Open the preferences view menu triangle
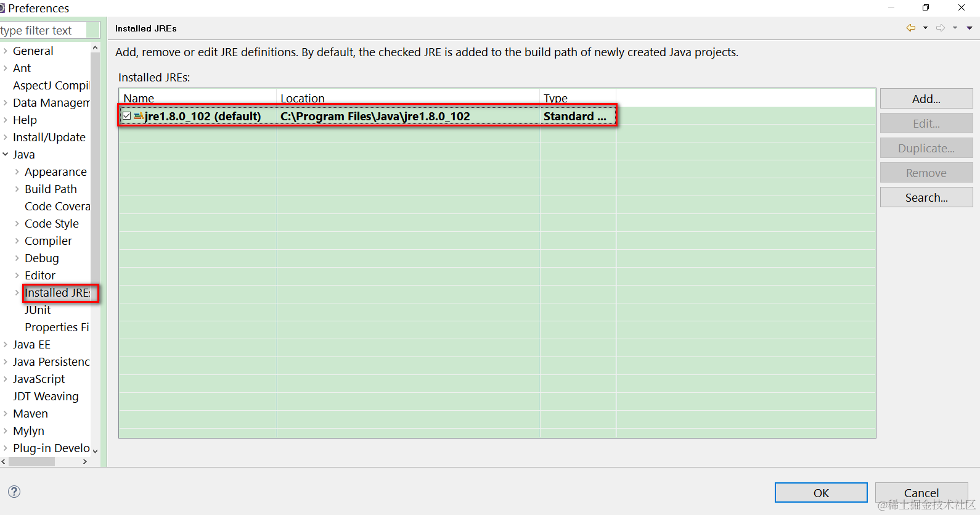Viewport: 980px width, 515px height. [x=970, y=28]
